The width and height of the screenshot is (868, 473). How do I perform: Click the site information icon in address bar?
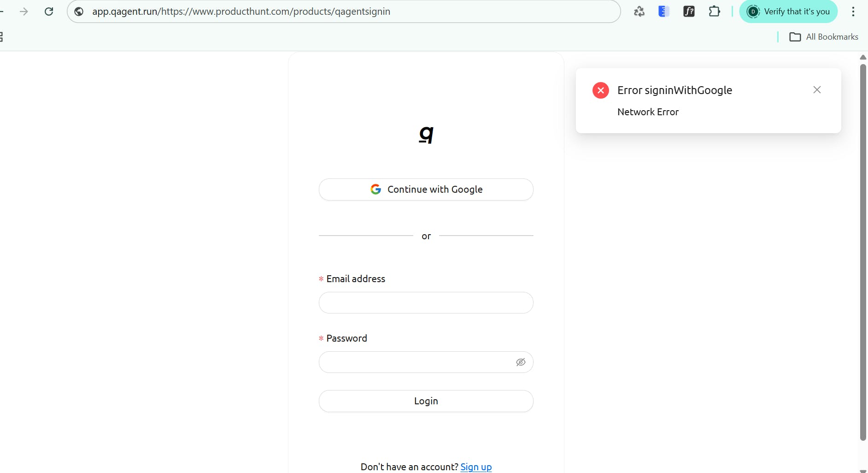tap(79, 12)
